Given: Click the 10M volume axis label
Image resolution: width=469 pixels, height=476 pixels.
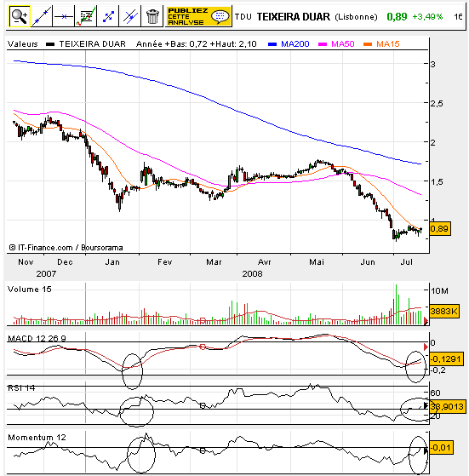Looking at the screenshot, I should click(x=439, y=291).
